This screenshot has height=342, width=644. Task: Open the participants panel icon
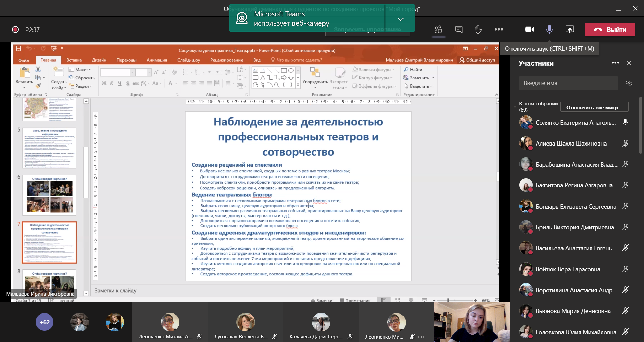(x=438, y=30)
